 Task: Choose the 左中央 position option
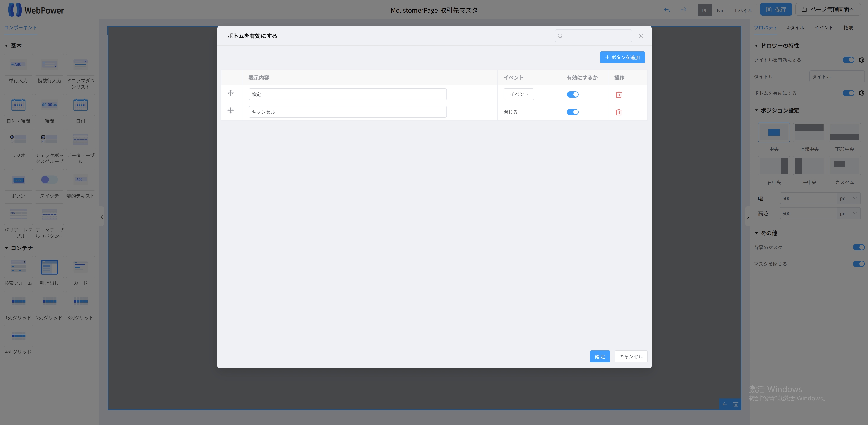(809, 165)
